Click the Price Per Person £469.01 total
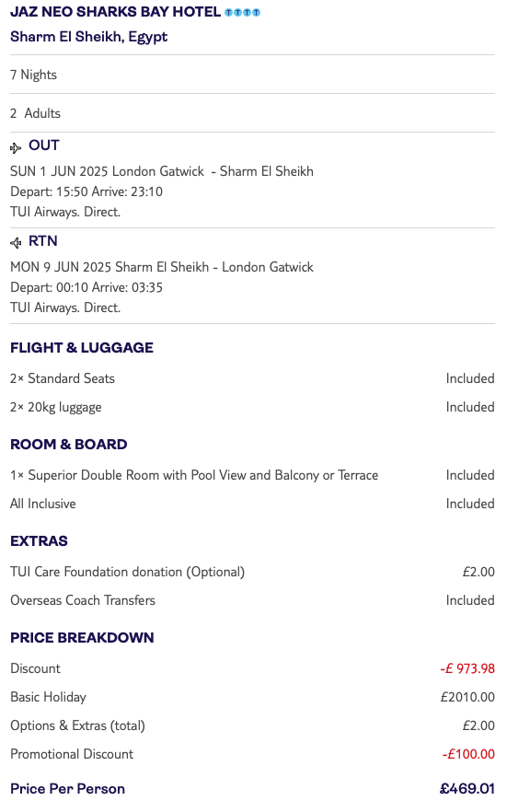The image size is (507, 812). (467, 789)
